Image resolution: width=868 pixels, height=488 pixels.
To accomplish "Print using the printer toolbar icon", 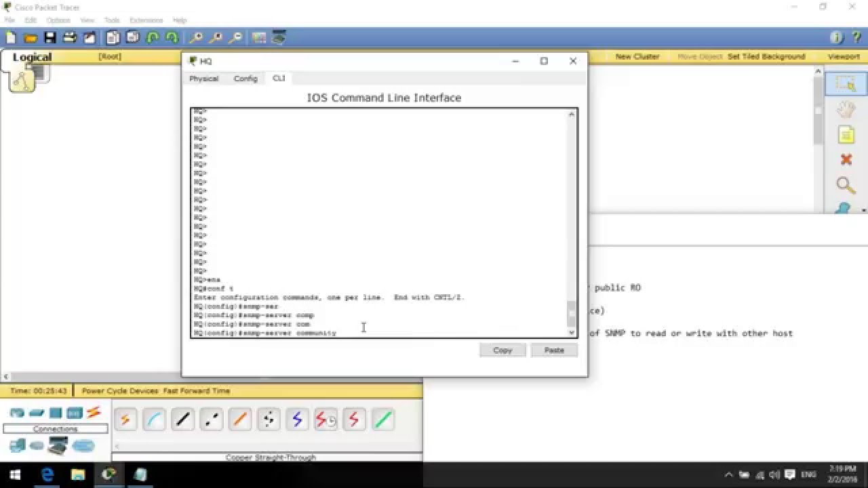I will click(x=69, y=38).
